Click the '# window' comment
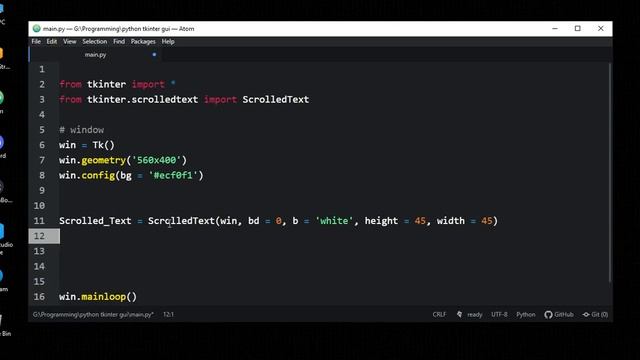 (82, 130)
